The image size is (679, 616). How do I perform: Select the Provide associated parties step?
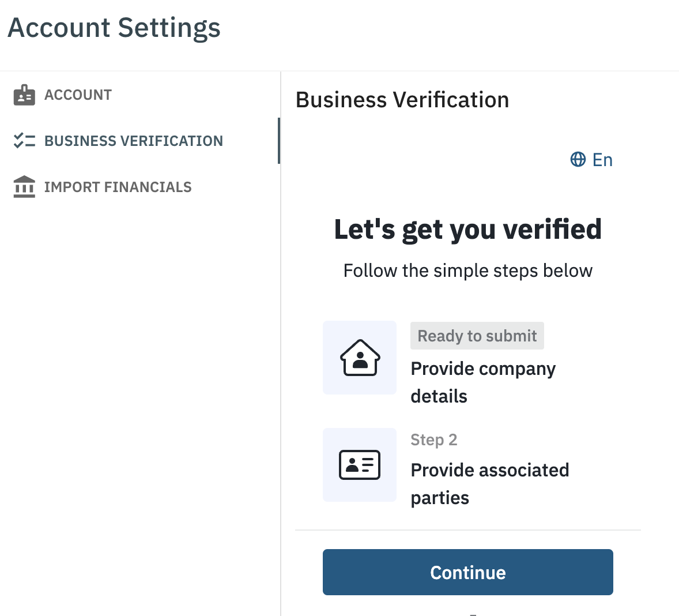[x=489, y=483]
